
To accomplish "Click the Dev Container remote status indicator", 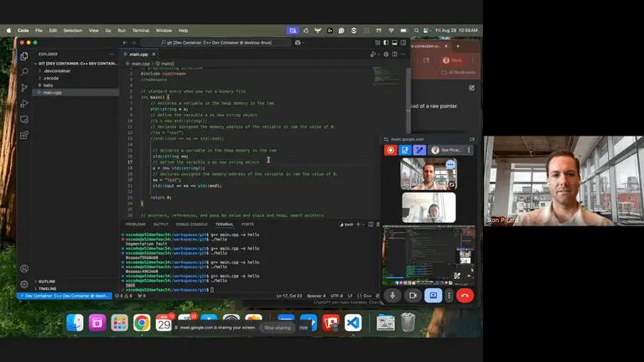I will pyautogui.click(x=64, y=296).
